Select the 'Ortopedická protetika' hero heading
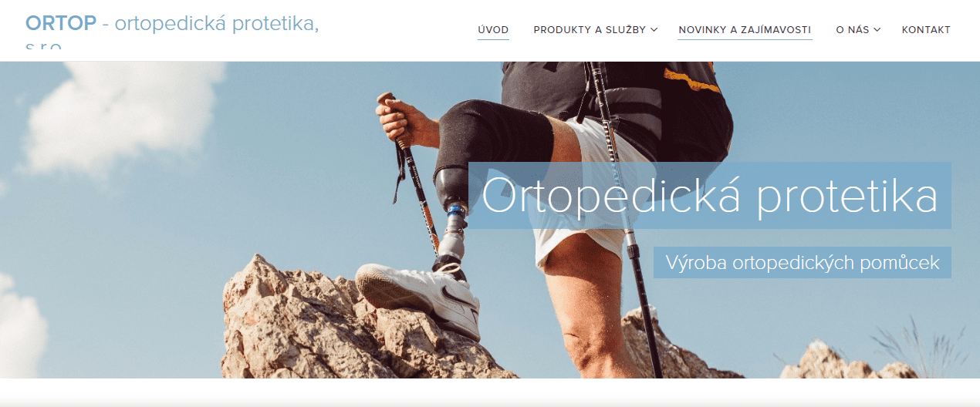 point(709,196)
